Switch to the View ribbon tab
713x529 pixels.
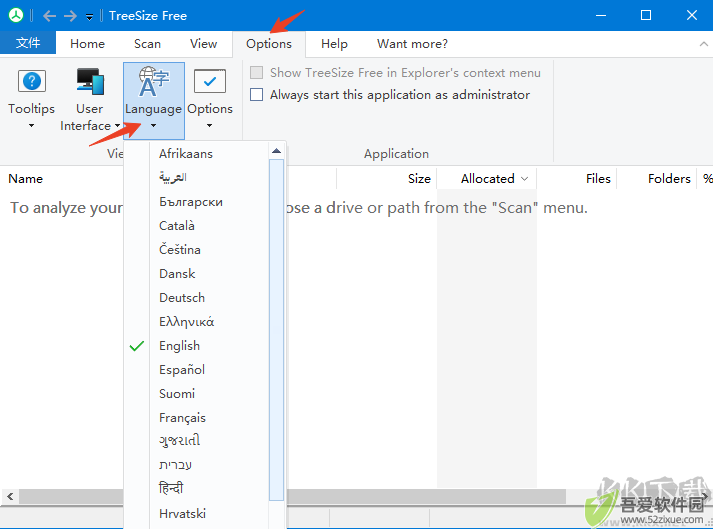pyautogui.click(x=203, y=44)
